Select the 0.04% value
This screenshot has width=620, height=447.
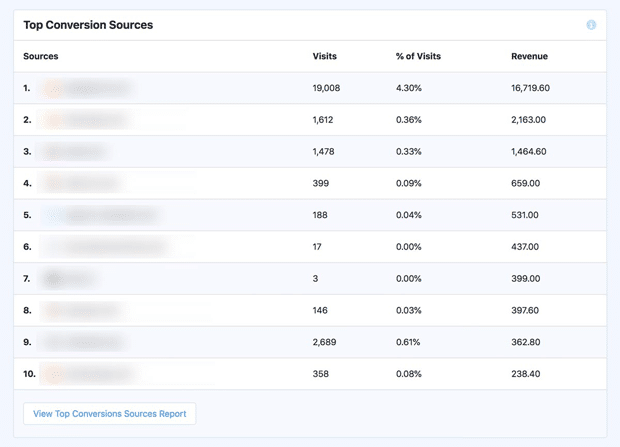pyautogui.click(x=409, y=215)
